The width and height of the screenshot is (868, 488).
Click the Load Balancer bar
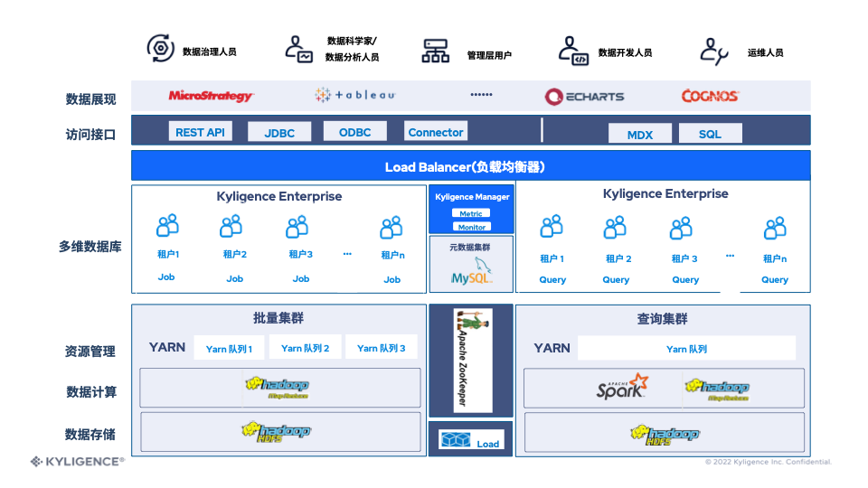click(x=470, y=166)
